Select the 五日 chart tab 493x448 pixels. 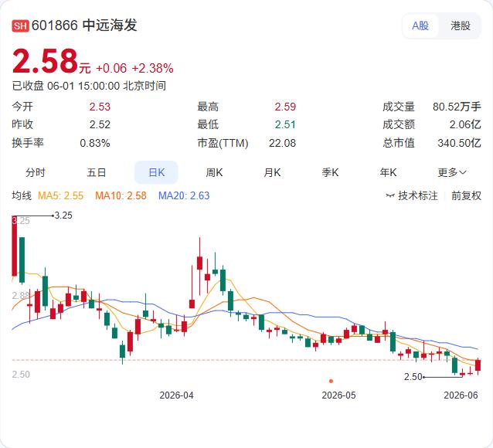click(x=97, y=172)
